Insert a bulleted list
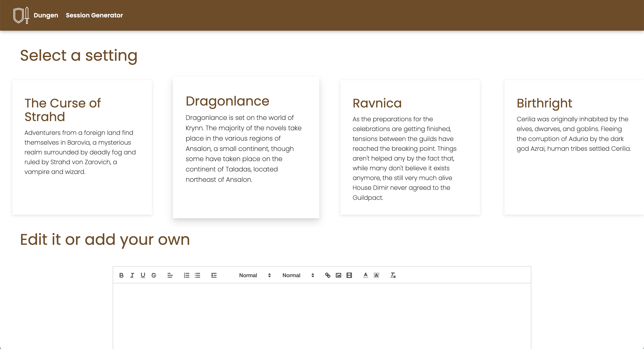The width and height of the screenshot is (644, 349). (197, 275)
